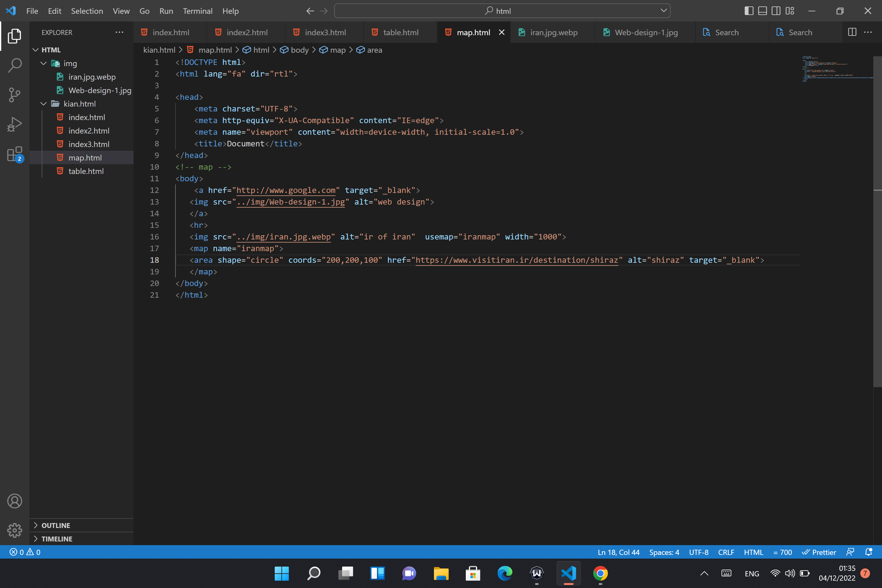Open File Explorer from the taskbar
The width and height of the screenshot is (882, 588).
pos(441,573)
